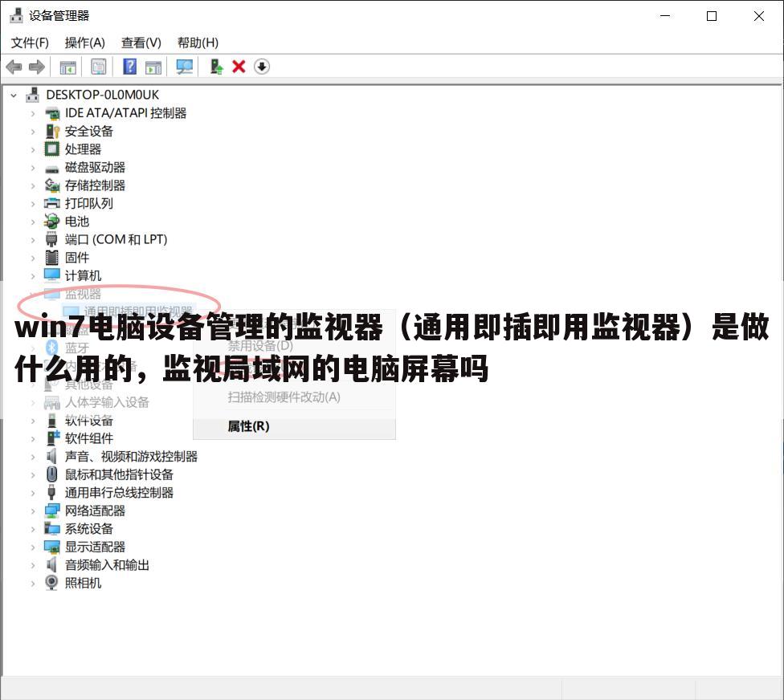Screen dimensions: 784x700
Task: Toggle the console tree pane icon
Action: [x=68, y=67]
